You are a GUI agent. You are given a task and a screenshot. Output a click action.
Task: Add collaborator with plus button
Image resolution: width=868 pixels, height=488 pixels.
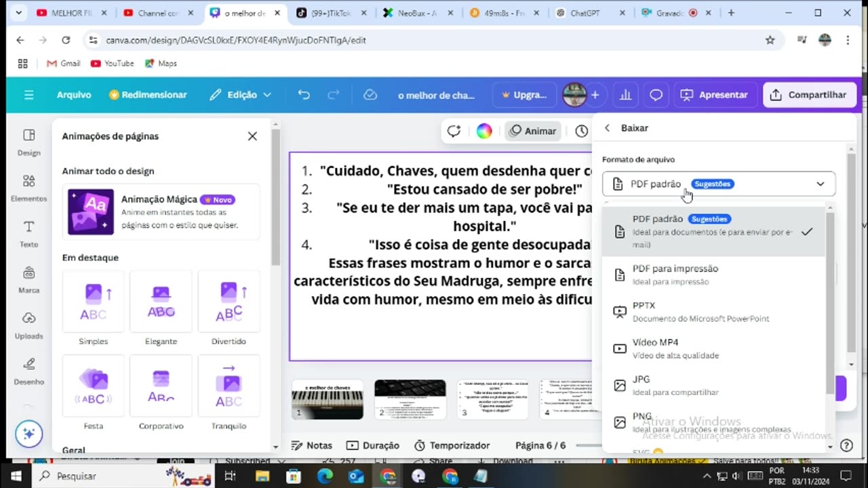595,95
